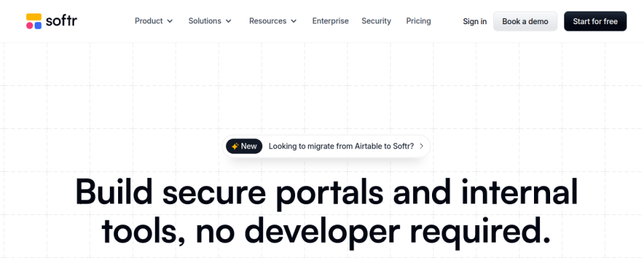Click the Book a demo button
The width and height of the screenshot is (644, 258).
click(x=525, y=21)
